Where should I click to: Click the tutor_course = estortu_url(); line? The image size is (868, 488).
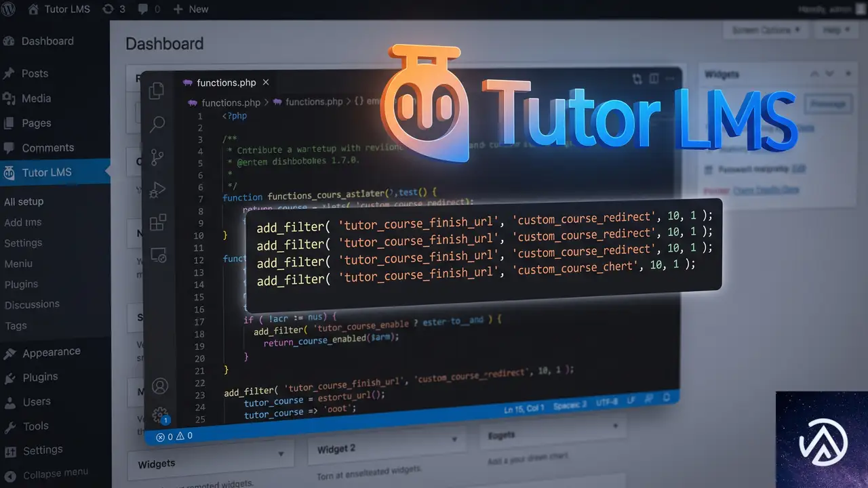point(314,398)
